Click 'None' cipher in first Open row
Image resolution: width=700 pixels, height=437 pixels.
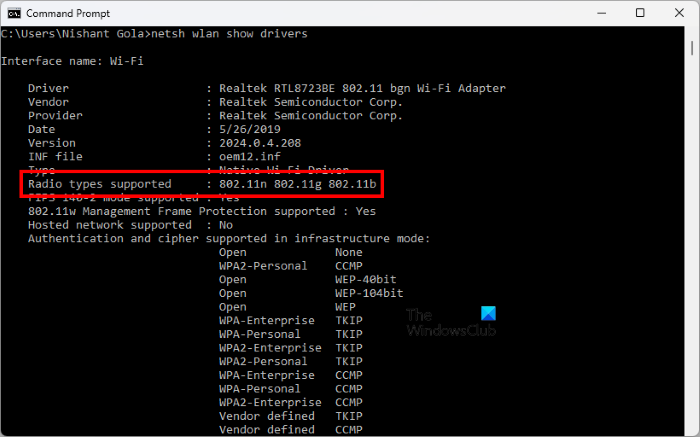(x=349, y=253)
